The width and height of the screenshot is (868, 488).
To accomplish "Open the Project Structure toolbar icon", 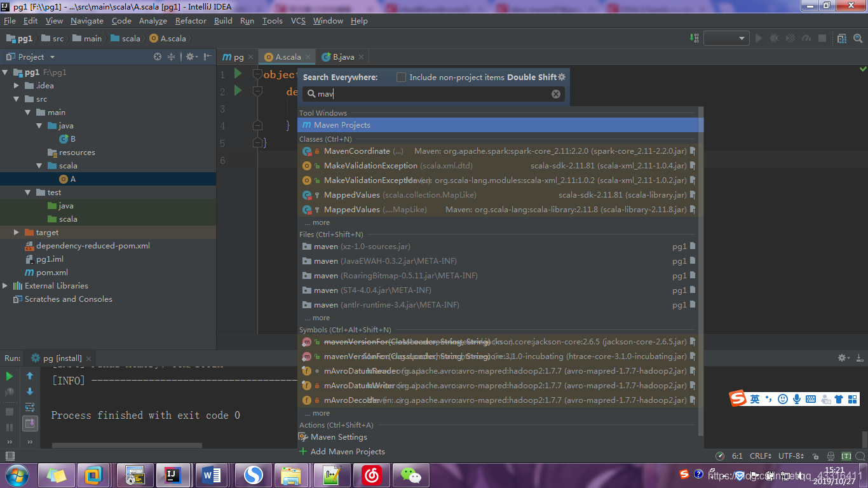I will tap(841, 38).
